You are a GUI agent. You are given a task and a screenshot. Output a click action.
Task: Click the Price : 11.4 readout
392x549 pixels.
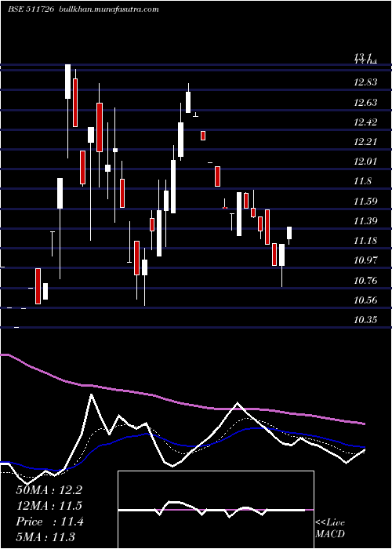49,522
